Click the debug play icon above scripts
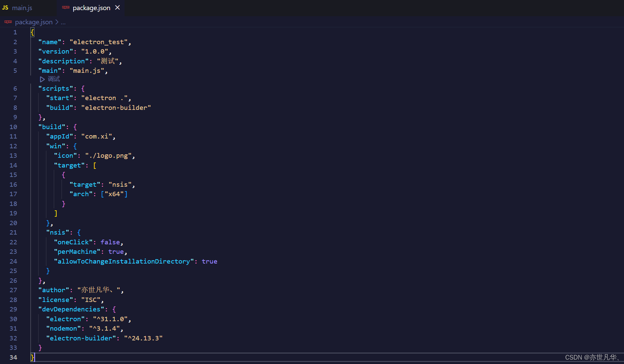The image size is (624, 364). tap(42, 79)
